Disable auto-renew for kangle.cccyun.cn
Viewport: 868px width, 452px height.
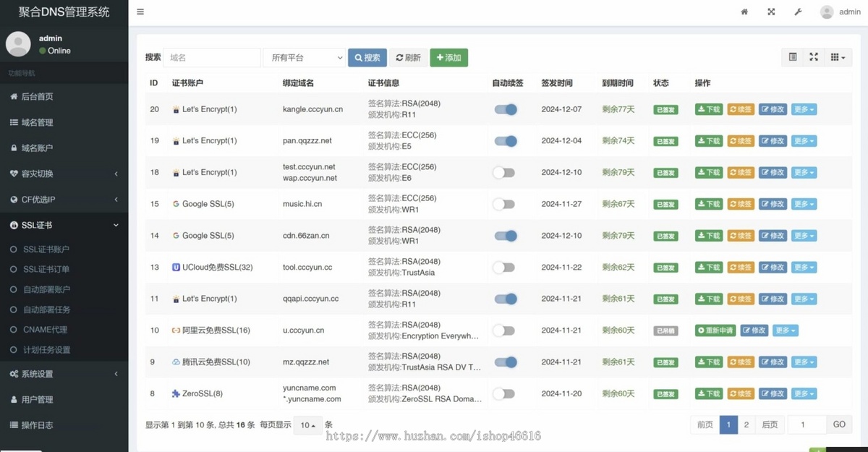point(506,109)
